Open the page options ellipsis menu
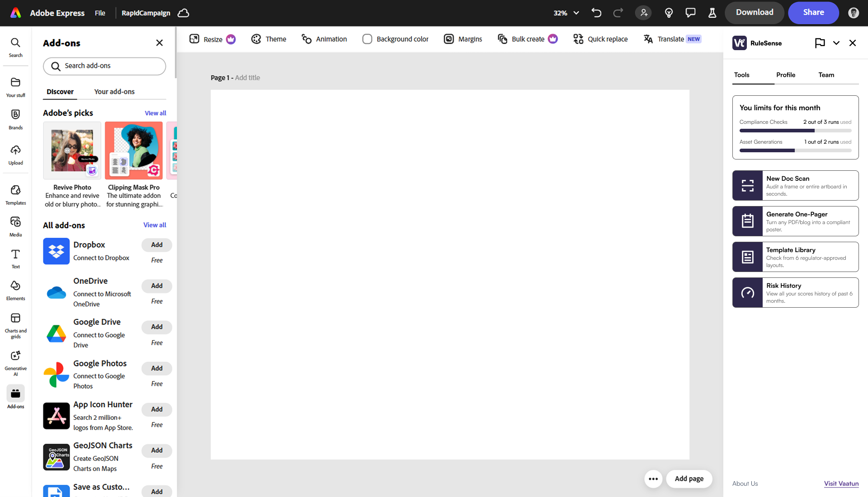 coord(653,479)
